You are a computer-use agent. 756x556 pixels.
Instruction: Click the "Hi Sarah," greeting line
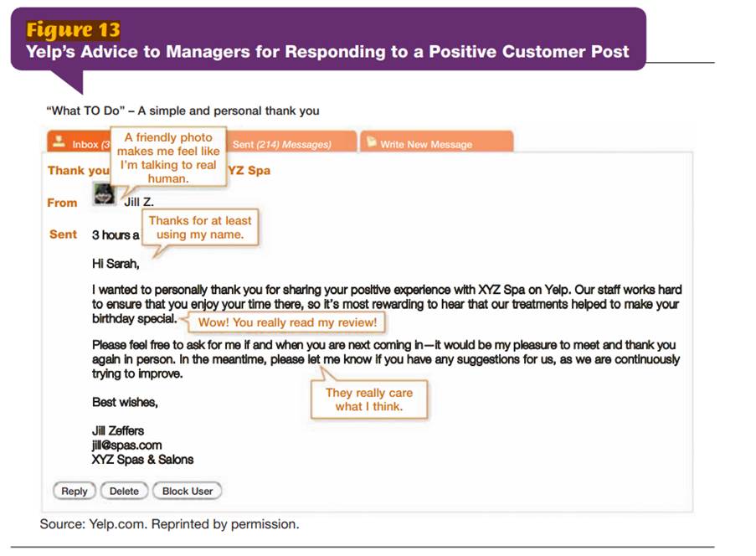pos(116,265)
